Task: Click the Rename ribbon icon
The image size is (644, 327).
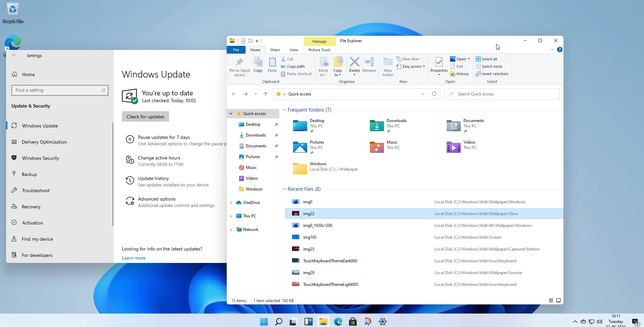Action: tap(369, 65)
